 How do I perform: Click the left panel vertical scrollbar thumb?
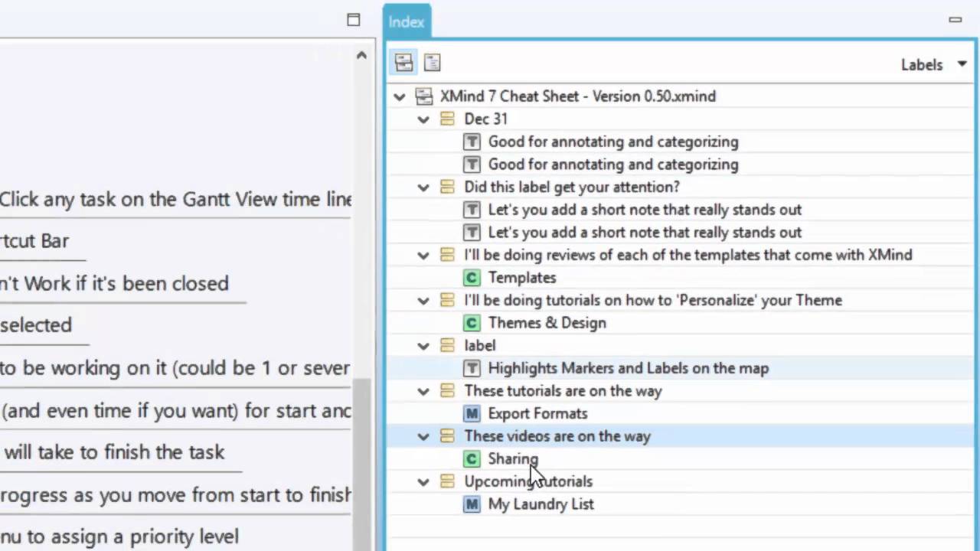pyautogui.click(x=361, y=464)
